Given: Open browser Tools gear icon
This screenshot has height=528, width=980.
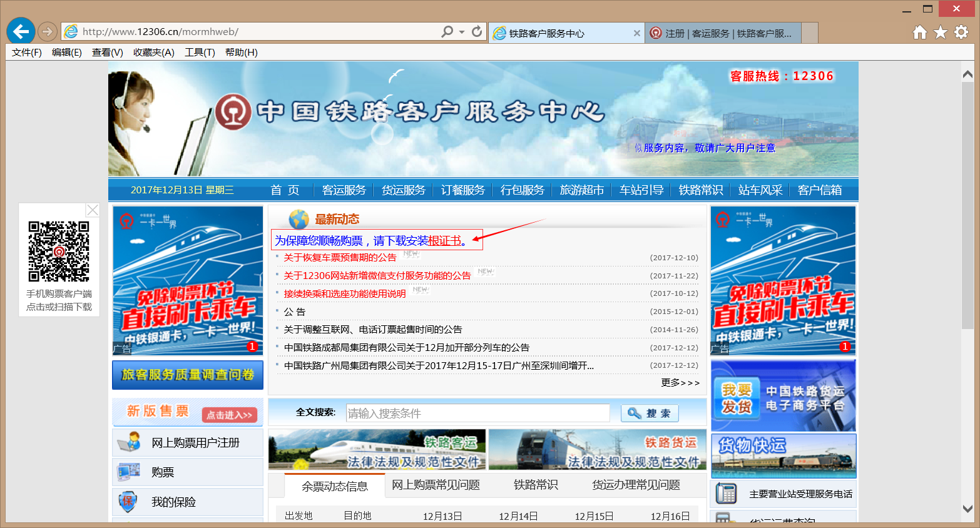Looking at the screenshot, I should [961, 32].
